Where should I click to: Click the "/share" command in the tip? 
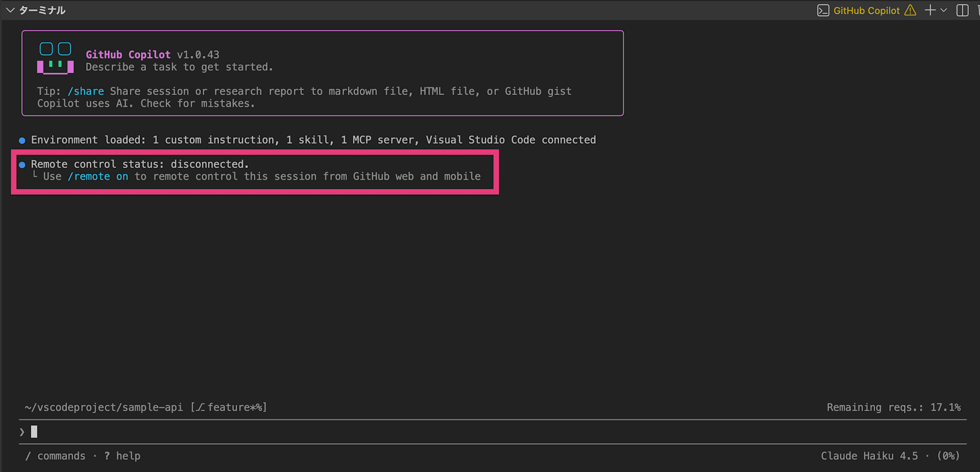[86, 91]
